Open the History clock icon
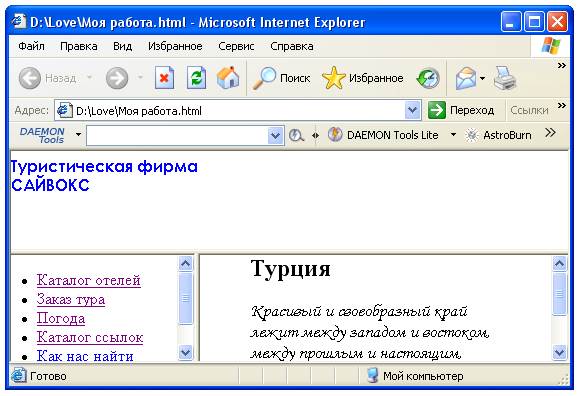The height and width of the screenshot is (396, 580). tap(428, 78)
